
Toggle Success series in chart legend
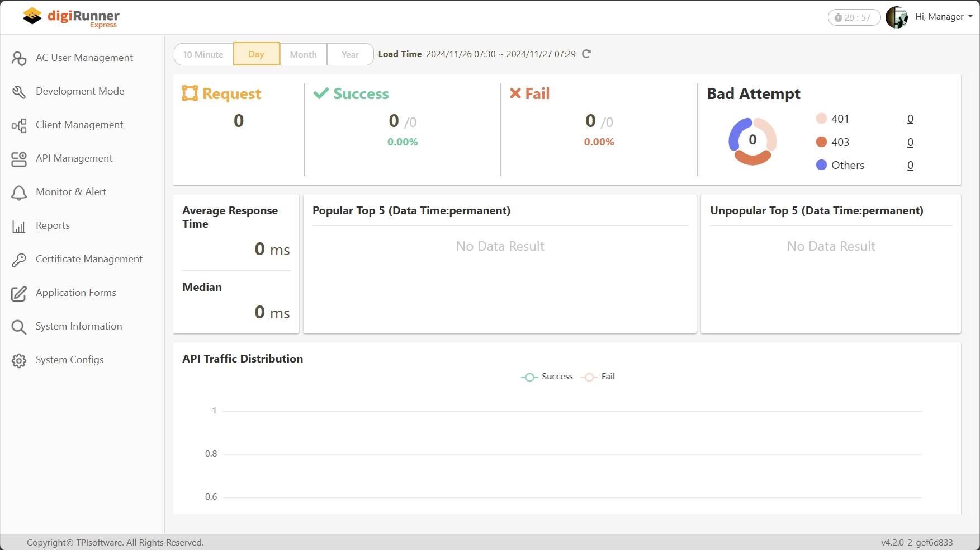(x=547, y=377)
